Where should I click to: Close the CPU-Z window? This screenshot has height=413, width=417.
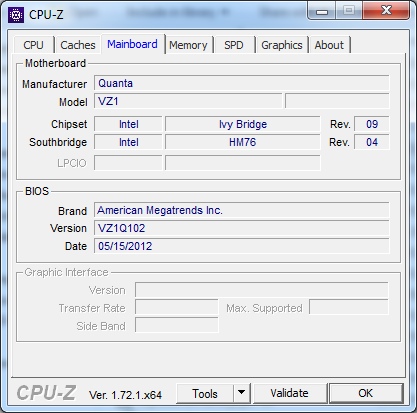(386, 10)
